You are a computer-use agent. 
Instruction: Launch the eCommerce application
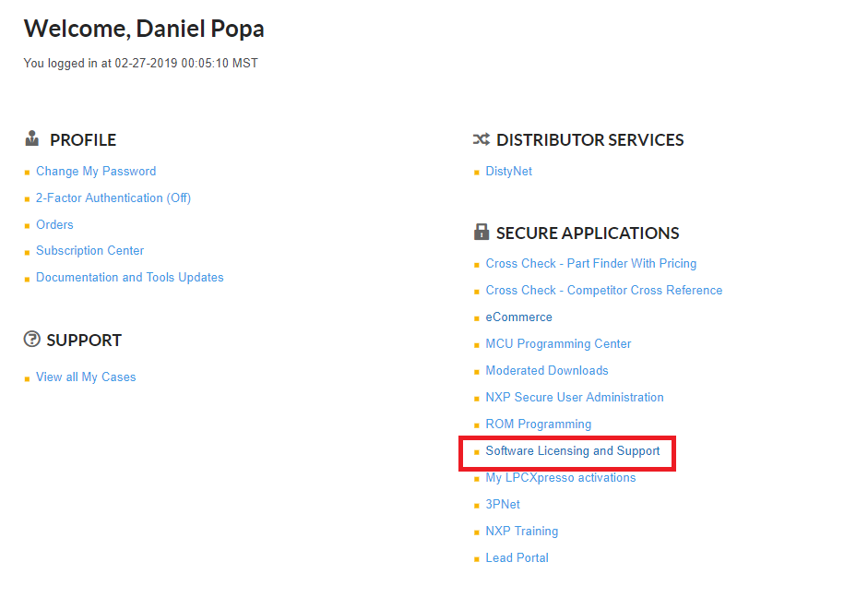518,317
